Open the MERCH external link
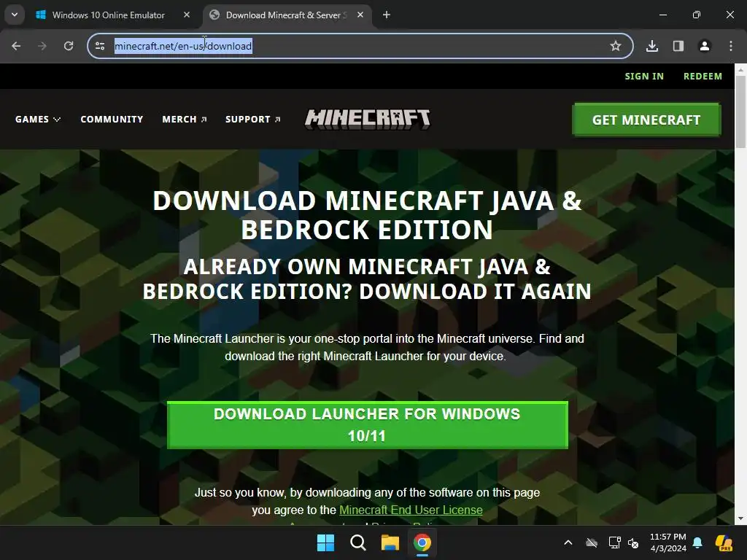This screenshot has width=747, height=560. (x=185, y=119)
